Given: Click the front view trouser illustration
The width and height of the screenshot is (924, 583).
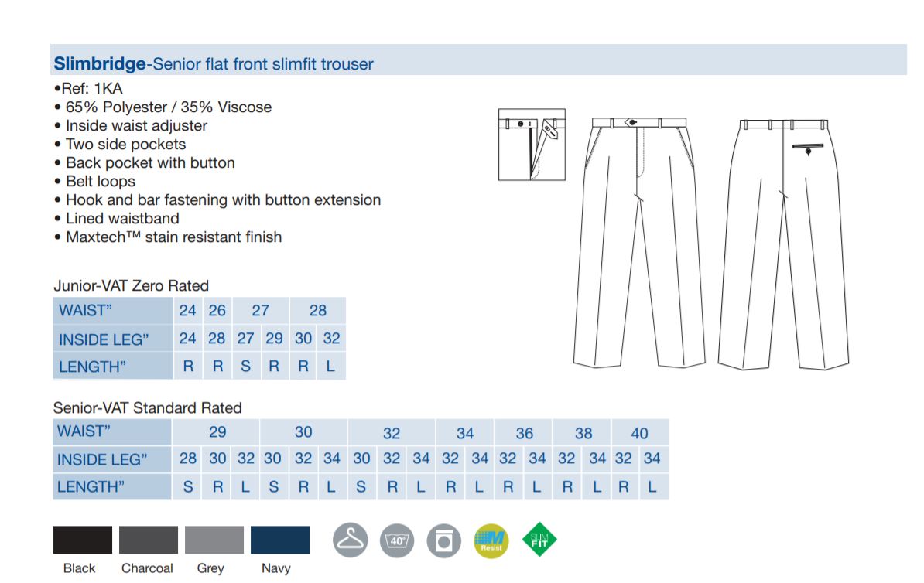Looking at the screenshot, I should click(x=639, y=243).
